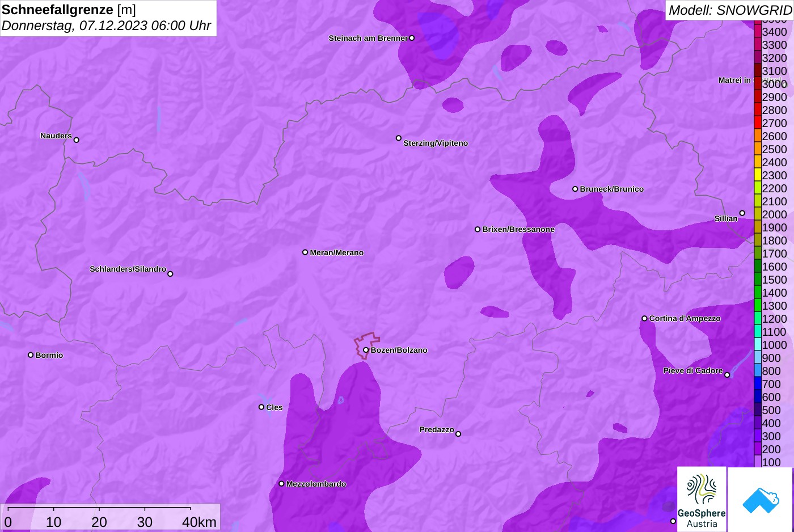Click the 'Schneefallgrenze [m]' title text

69,10
